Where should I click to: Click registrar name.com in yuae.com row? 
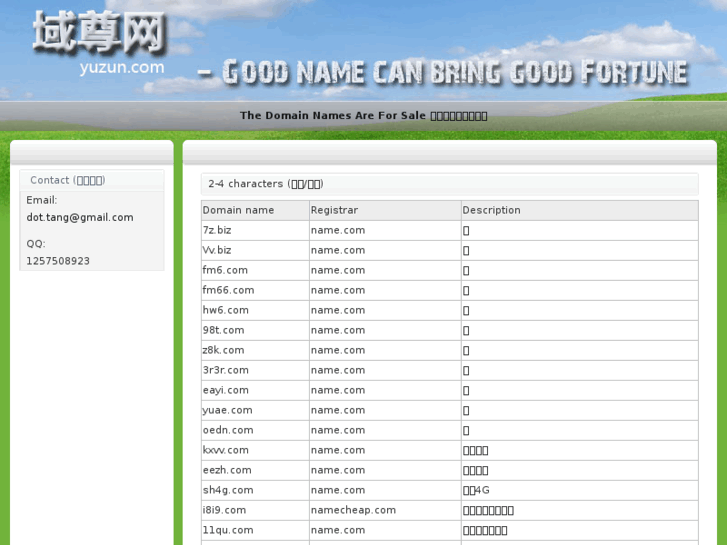tap(338, 410)
